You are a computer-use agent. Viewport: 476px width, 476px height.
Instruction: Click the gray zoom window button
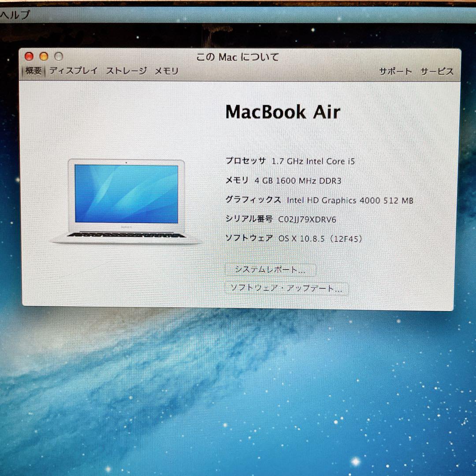(59, 56)
